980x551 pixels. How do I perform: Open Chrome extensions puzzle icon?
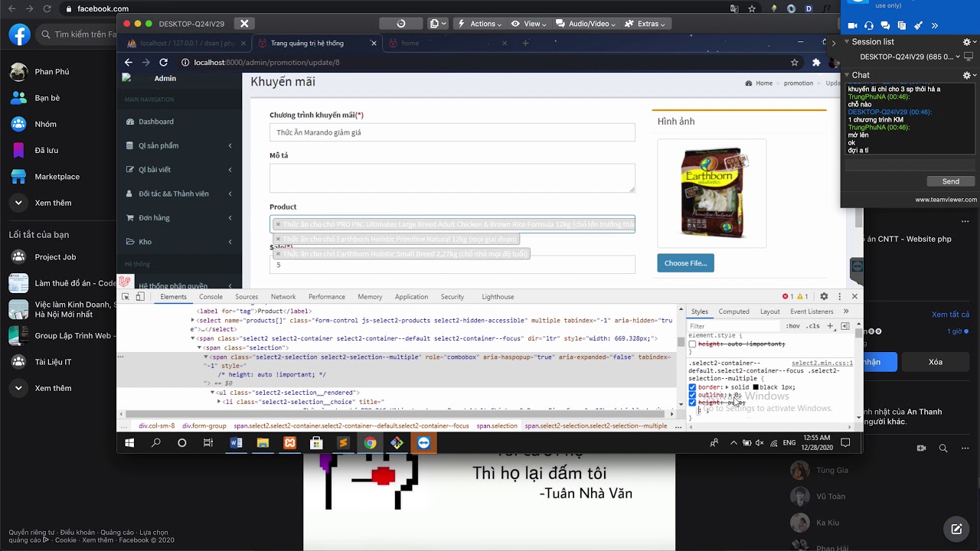816,63
